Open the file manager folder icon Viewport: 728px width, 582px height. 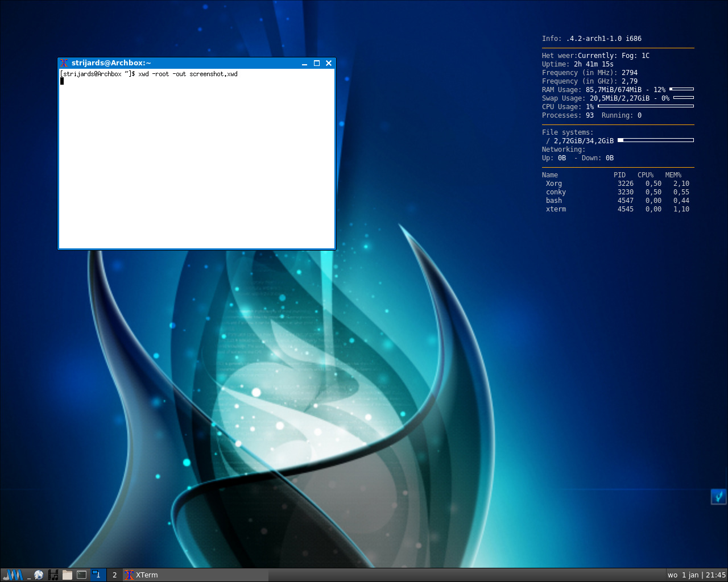[67, 575]
